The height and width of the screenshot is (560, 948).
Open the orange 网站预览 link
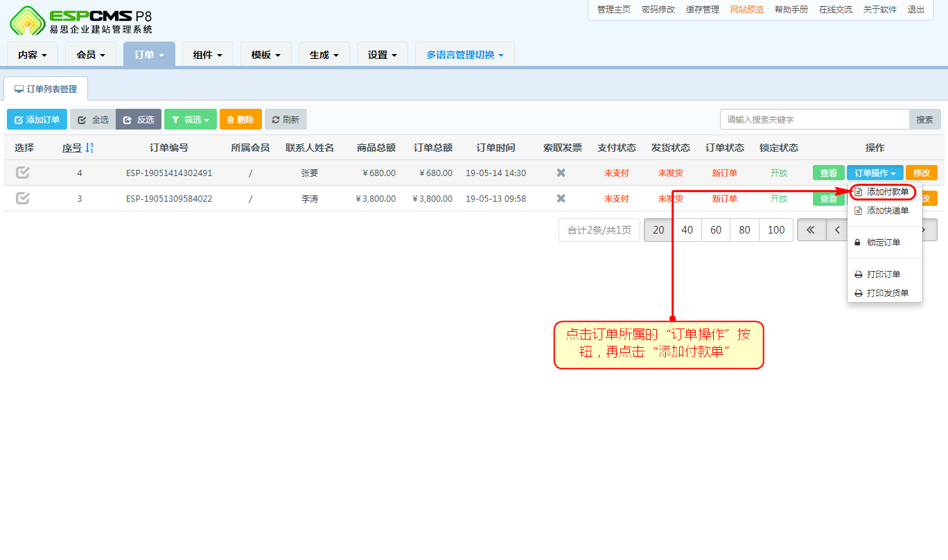747,10
